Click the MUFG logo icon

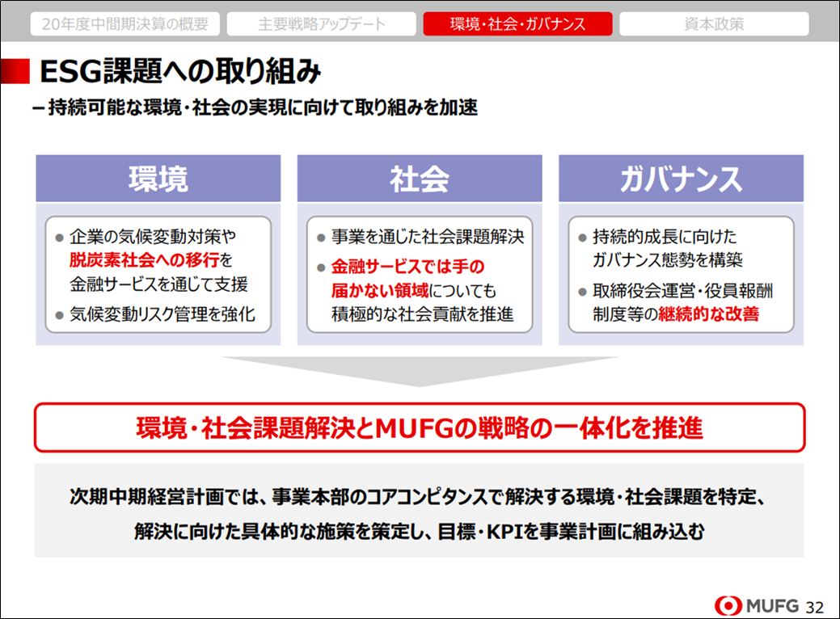pyautogui.click(x=728, y=606)
